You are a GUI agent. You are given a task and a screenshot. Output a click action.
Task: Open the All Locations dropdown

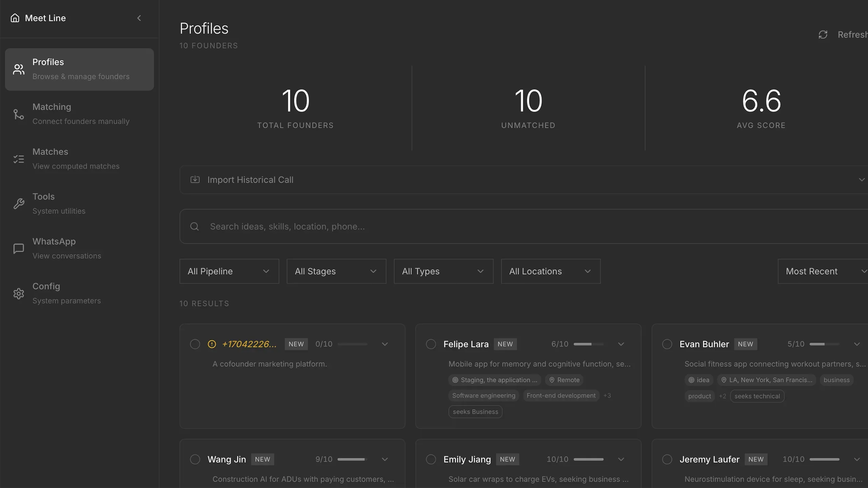(x=551, y=271)
